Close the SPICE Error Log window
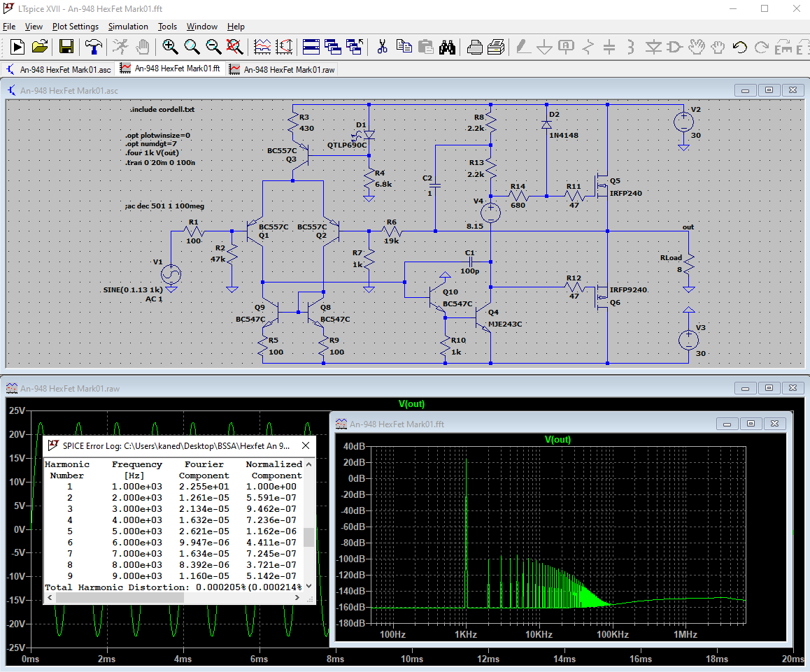The height and width of the screenshot is (672, 810). click(306, 445)
